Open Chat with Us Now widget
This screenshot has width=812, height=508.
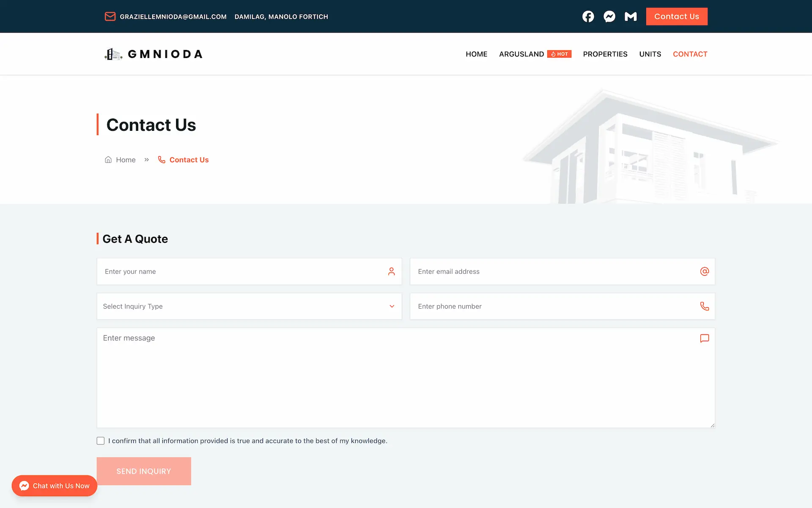click(55, 486)
